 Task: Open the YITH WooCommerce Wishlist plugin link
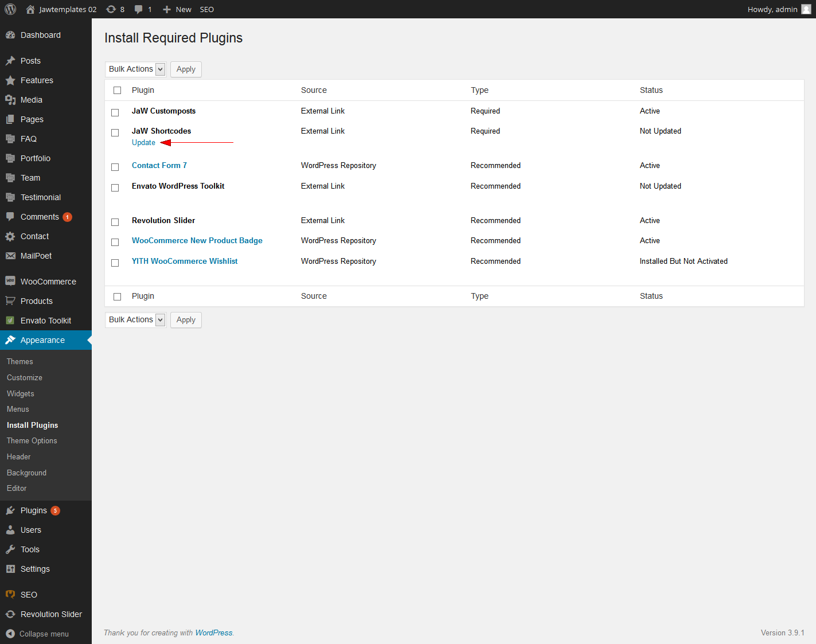point(185,261)
